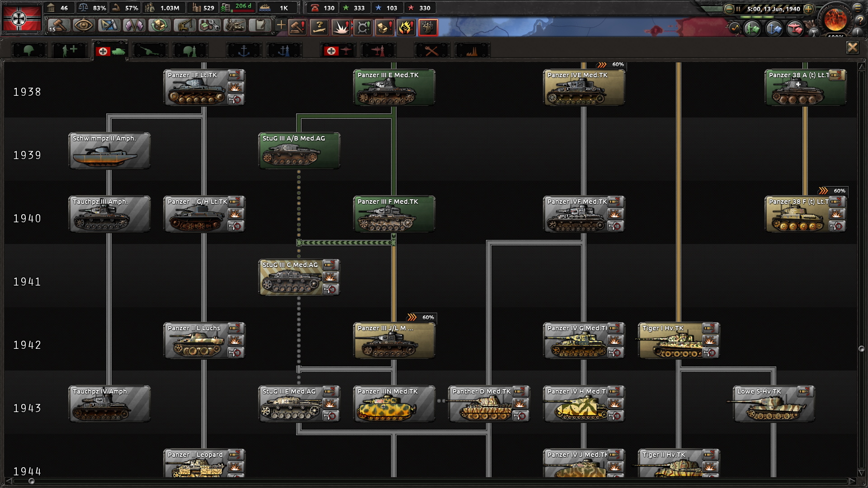Open the Logistics clipboard icon
Screen dimensions: 868x488
(260, 26)
